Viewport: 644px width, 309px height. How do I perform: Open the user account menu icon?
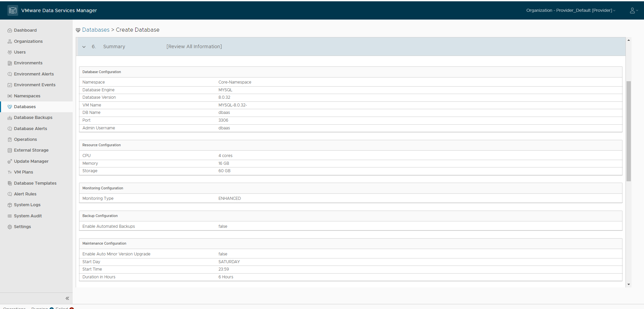coord(634,10)
